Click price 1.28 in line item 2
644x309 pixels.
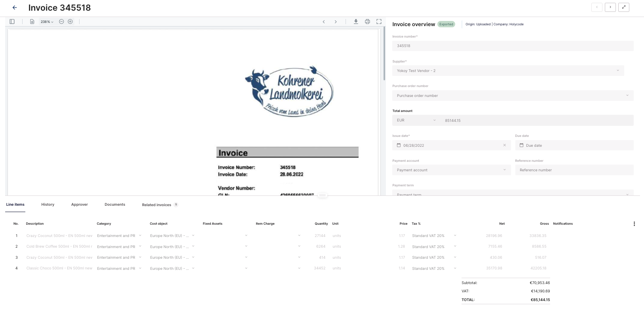tap(401, 246)
